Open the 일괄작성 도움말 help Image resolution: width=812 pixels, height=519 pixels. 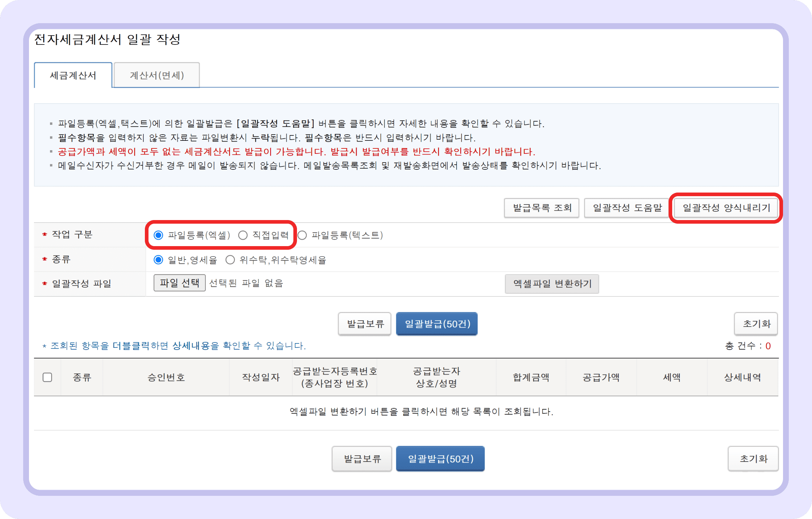627,208
